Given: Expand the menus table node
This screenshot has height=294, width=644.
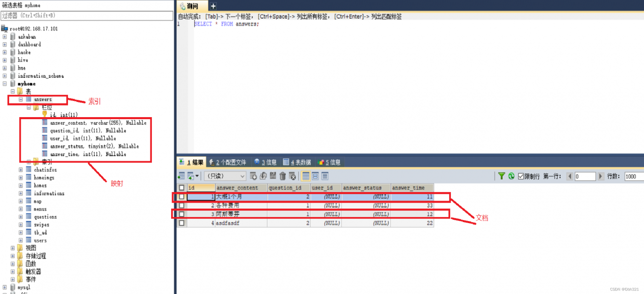Looking at the screenshot, I should click(x=21, y=209).
